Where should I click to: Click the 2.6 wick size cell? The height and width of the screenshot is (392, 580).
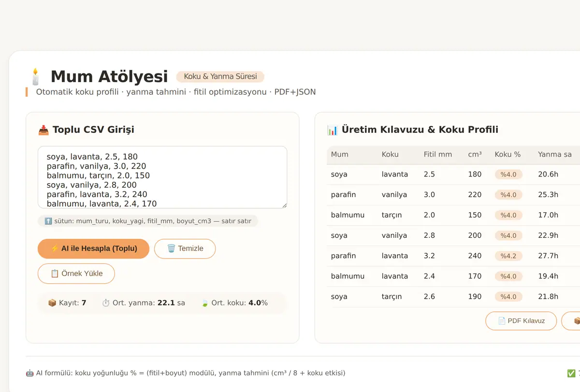[x=429, y=296]
